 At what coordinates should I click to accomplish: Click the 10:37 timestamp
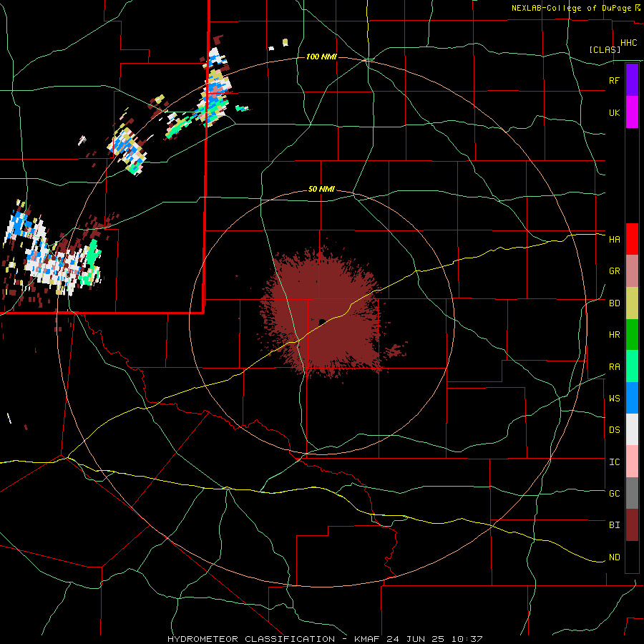467,639
